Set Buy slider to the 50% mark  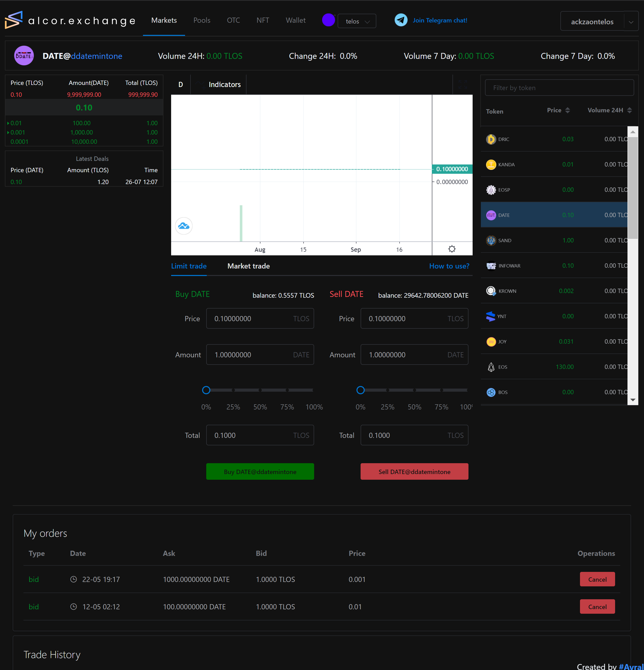[x=260, y=390]
